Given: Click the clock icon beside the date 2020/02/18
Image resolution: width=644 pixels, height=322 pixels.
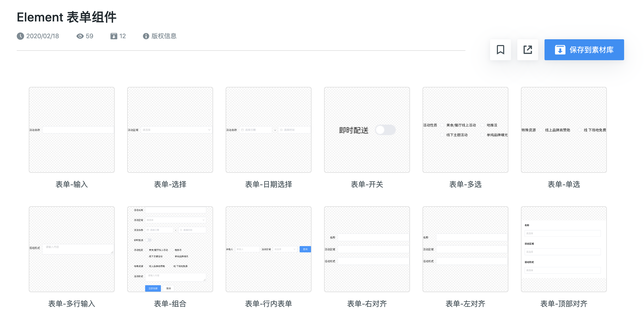Looking at the screenshot, I should tap(20, 36).
